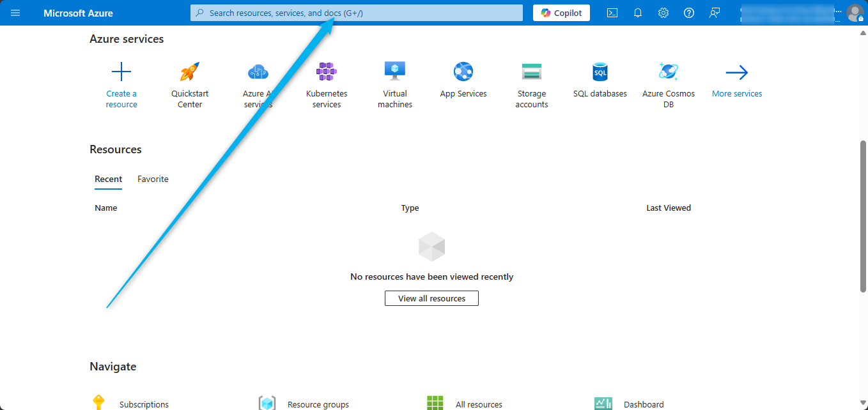Open Virtual machines icon

(395, 72)
